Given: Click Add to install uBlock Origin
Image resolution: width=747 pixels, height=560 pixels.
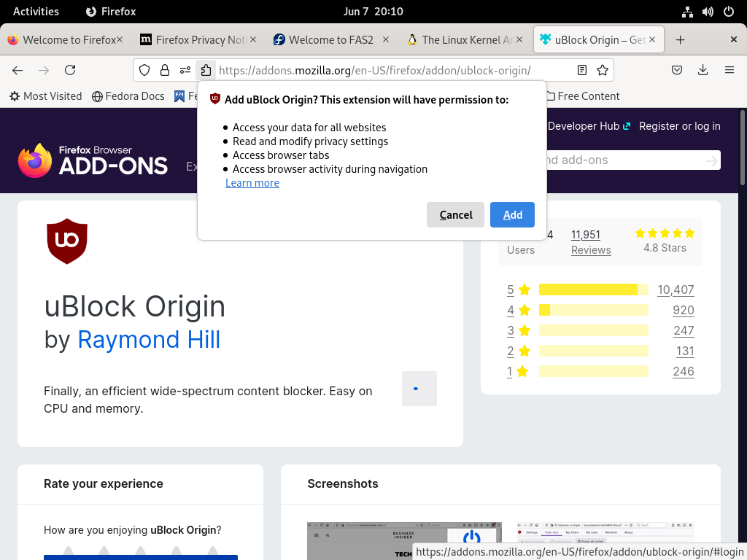Looking at the screenshot, I should pos(512,215).
